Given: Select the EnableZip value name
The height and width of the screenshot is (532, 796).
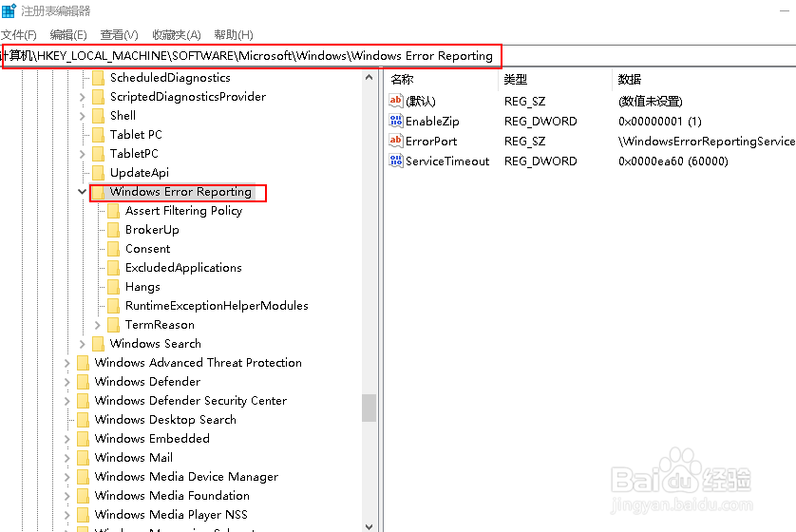Looking at the screenshot, I should (x=432, y=122).
